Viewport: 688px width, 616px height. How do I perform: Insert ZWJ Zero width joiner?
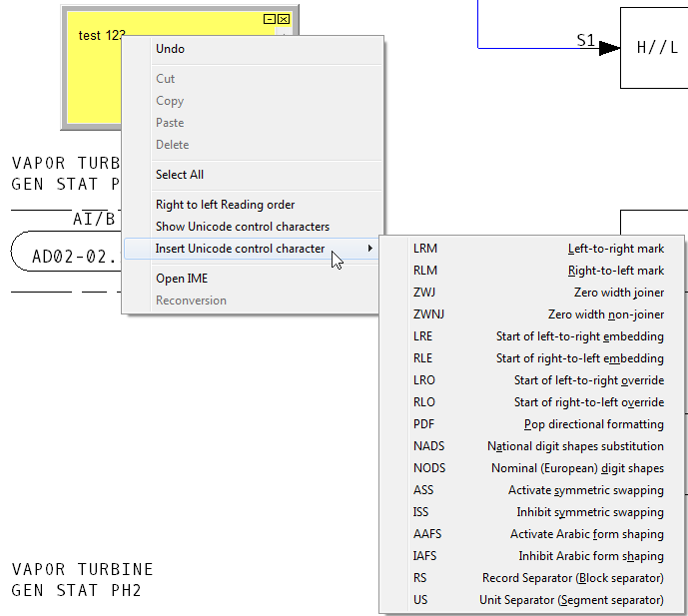(532, 293)
